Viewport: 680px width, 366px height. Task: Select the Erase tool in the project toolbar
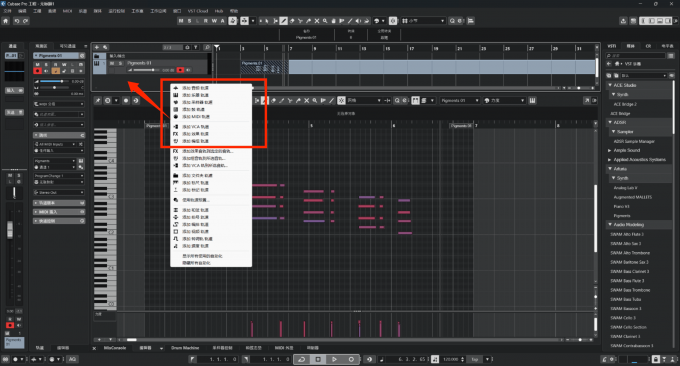coord(292,21)
